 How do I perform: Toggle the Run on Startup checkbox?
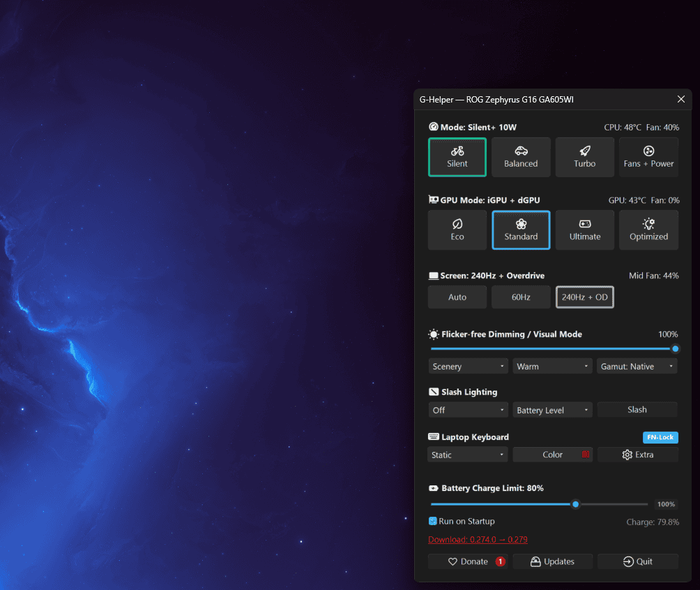[432, 521]
